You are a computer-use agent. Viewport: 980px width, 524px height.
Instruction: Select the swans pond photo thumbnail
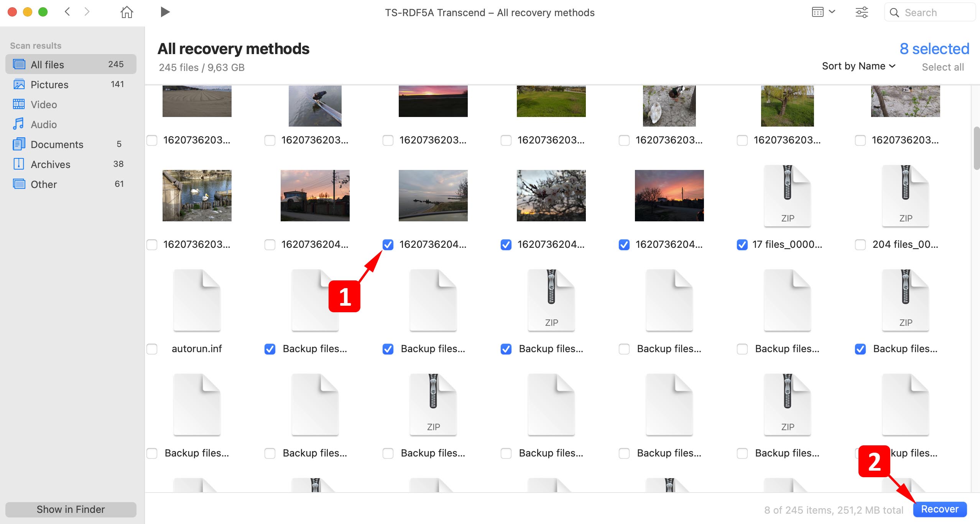(197, 196)
